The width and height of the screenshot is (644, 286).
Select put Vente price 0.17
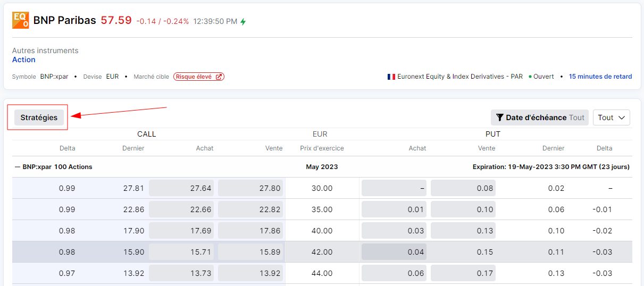[x=463, y=273]
